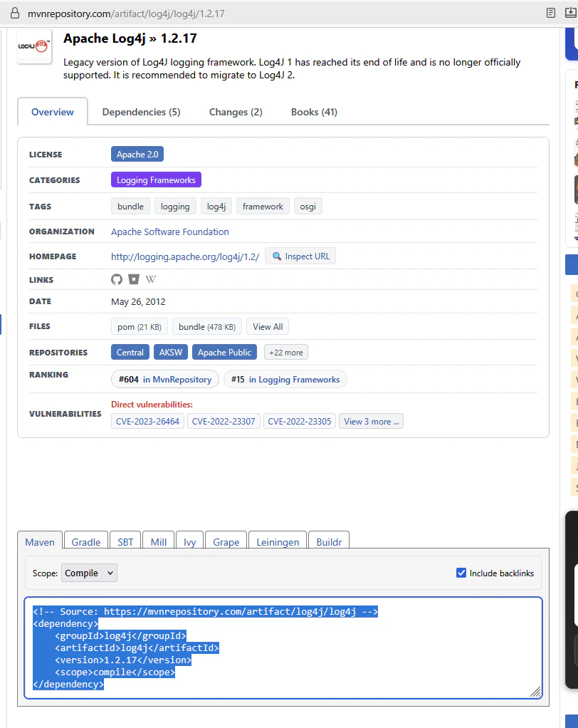The height and width of the screenshot is (728, 578).
Task: Open CVE-2022-23307 vulnerability
Action: [x=224, y=421]
